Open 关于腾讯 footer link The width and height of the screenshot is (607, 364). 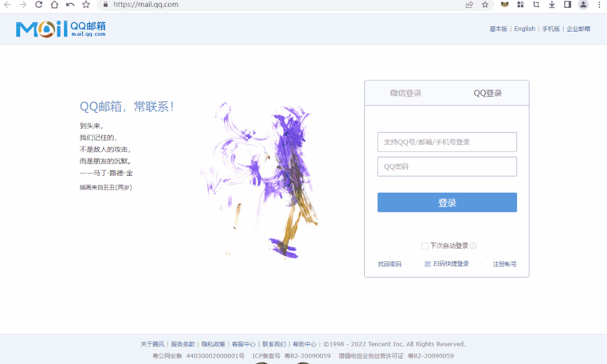152,344
